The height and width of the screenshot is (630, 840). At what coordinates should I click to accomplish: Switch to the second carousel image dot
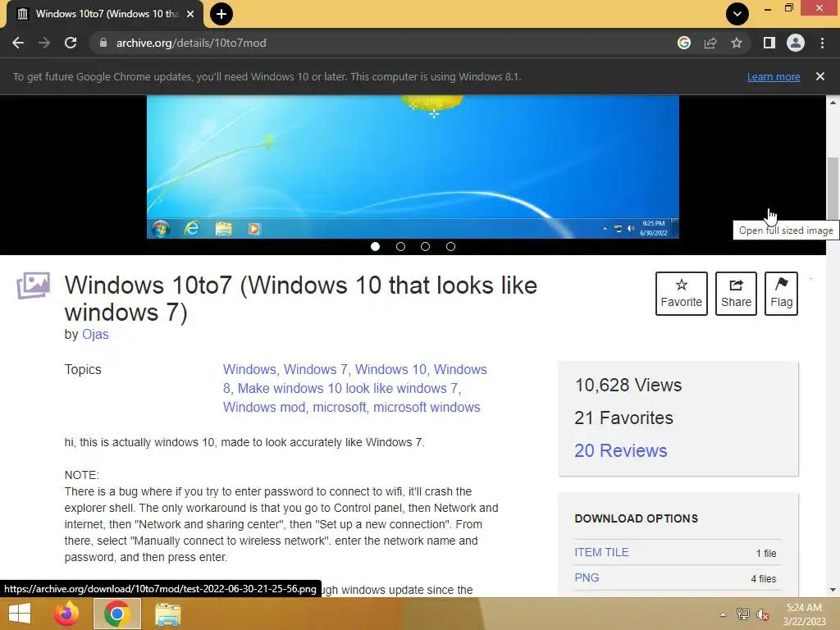[400, 246]
